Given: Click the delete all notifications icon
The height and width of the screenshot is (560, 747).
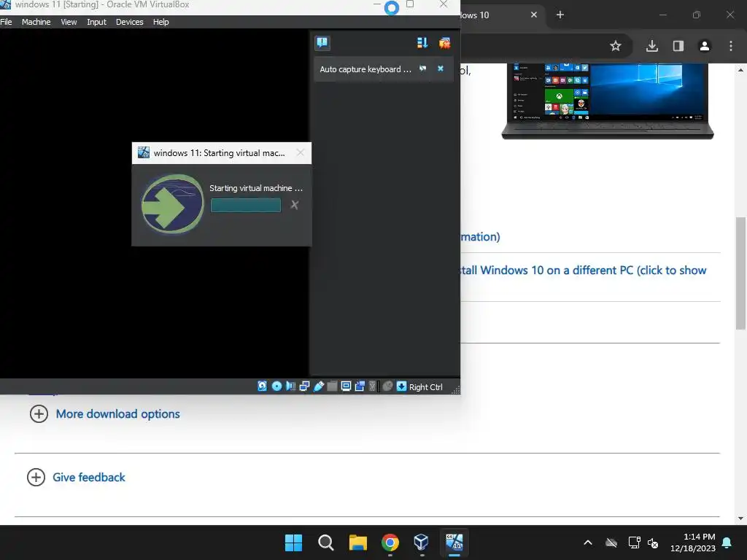Looking at the screenshot, I should coord(444,43).
